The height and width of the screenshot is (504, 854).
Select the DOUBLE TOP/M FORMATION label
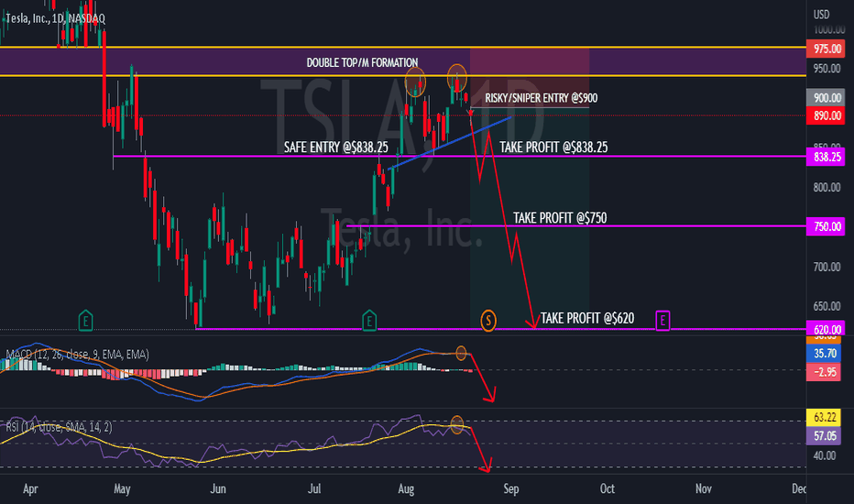pos(362,62)
